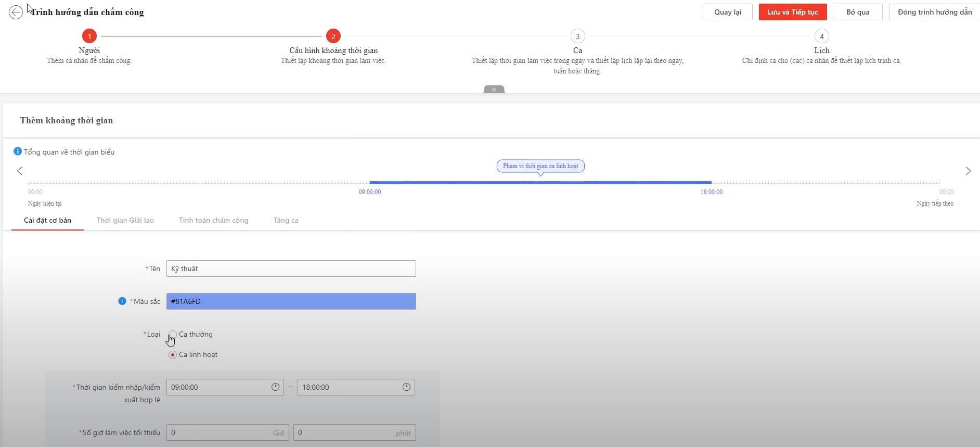Open the #81A6FD color picker field
980x447 pixels.
(x=291, y=301)
